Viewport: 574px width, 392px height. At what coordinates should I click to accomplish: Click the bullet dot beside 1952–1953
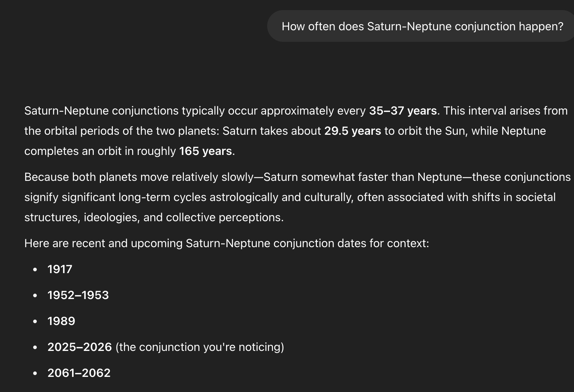click(x=35, y=295)
